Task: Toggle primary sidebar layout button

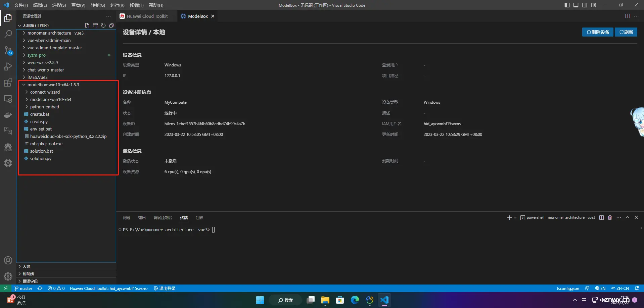Action: pos(567,5)
